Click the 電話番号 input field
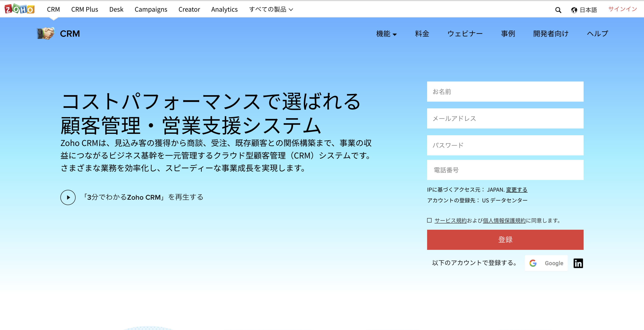644x330 pixels. [505, 170]
